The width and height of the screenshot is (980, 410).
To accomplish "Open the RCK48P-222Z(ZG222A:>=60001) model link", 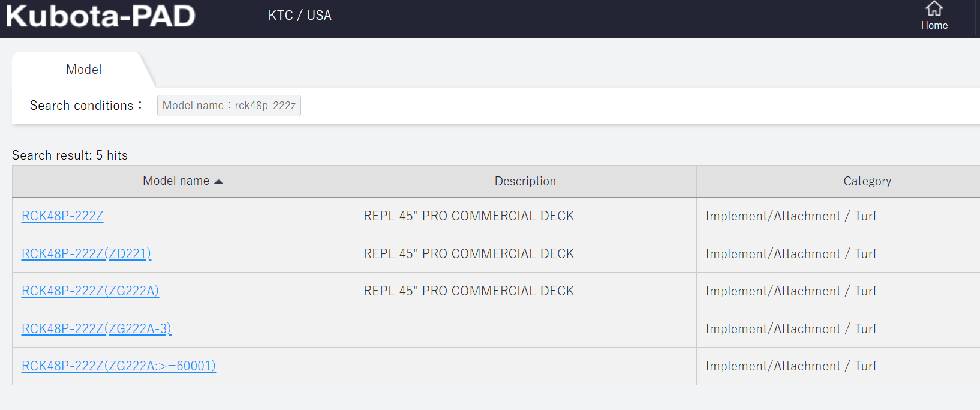I will tap(119, 366).
